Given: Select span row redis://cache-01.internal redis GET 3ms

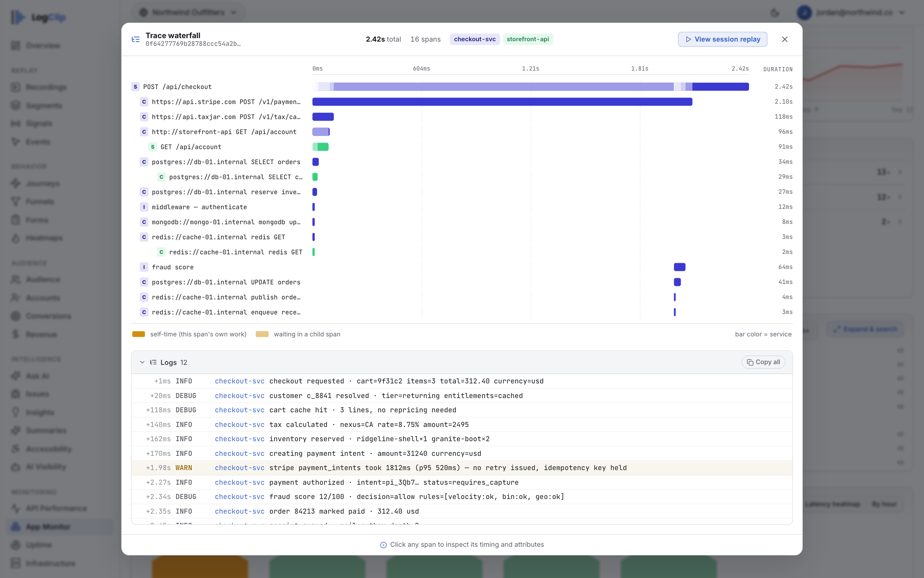Looking at the screenshot, I should [x=462, y=237].
